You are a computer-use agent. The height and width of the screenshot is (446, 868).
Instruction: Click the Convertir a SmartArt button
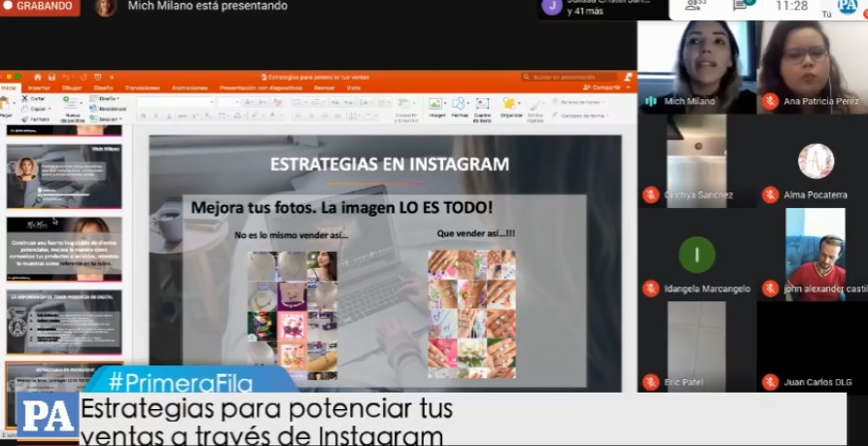click(x=405, y=109)
